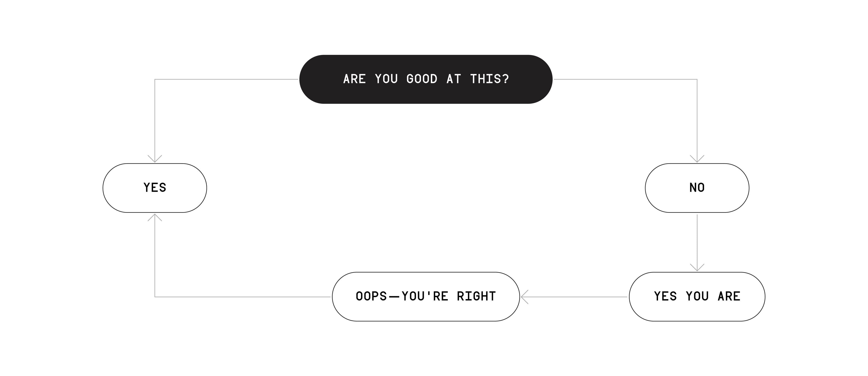Click the downward arrowhead above the NO node
This screenshot has height=376, width=868.
coord(697,159)
